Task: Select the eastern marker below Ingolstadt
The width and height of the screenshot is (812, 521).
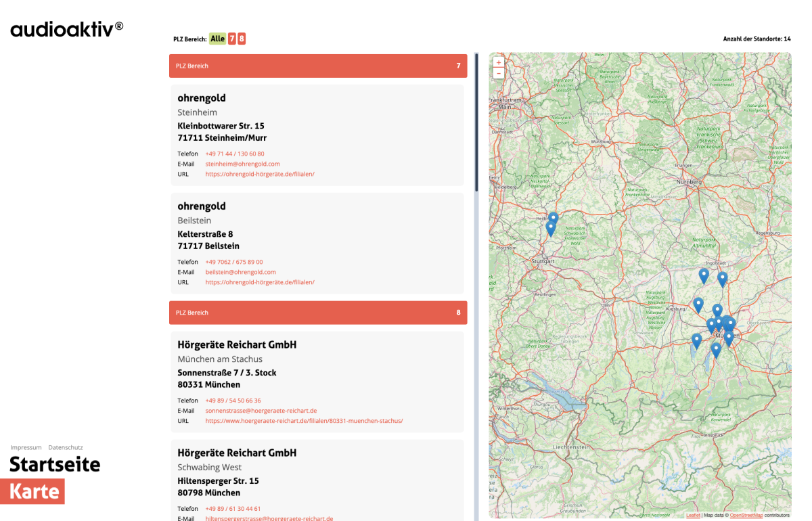Action: [x=722, y=279]
